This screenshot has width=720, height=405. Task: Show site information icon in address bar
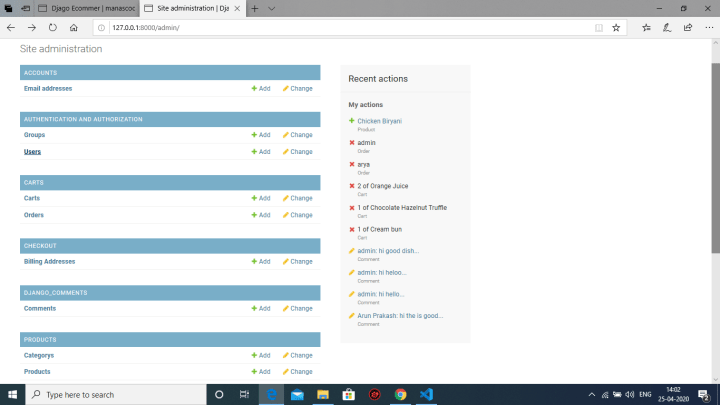(x=101, y=28)
